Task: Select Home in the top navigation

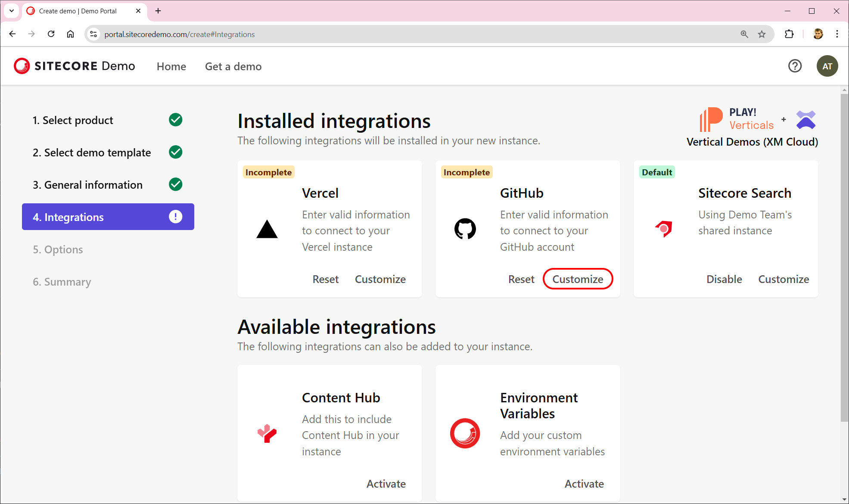Action: [171, 66]
